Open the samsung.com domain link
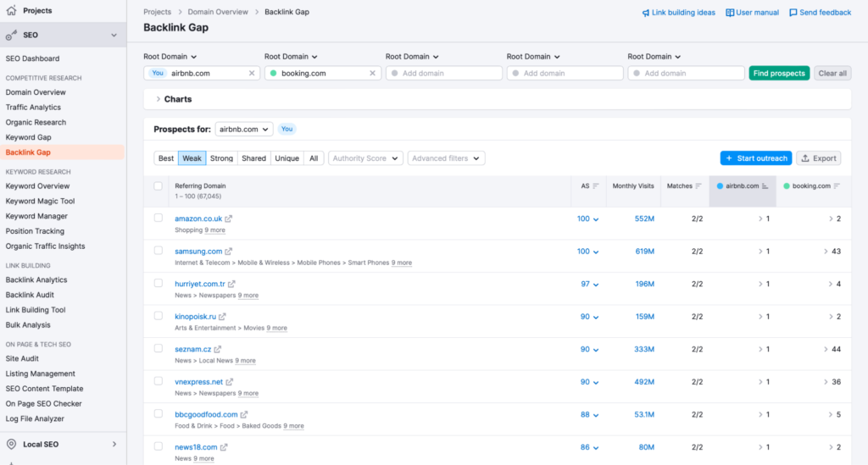 [x=198, y=251]
